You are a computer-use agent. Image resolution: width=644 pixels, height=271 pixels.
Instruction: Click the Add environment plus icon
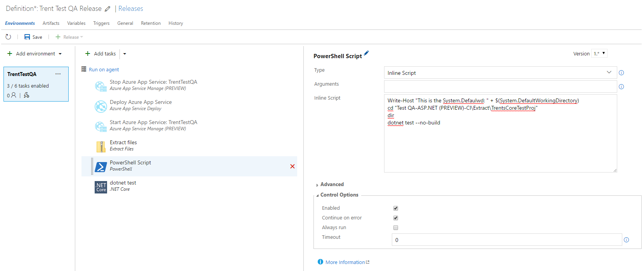tap(10, 54)
